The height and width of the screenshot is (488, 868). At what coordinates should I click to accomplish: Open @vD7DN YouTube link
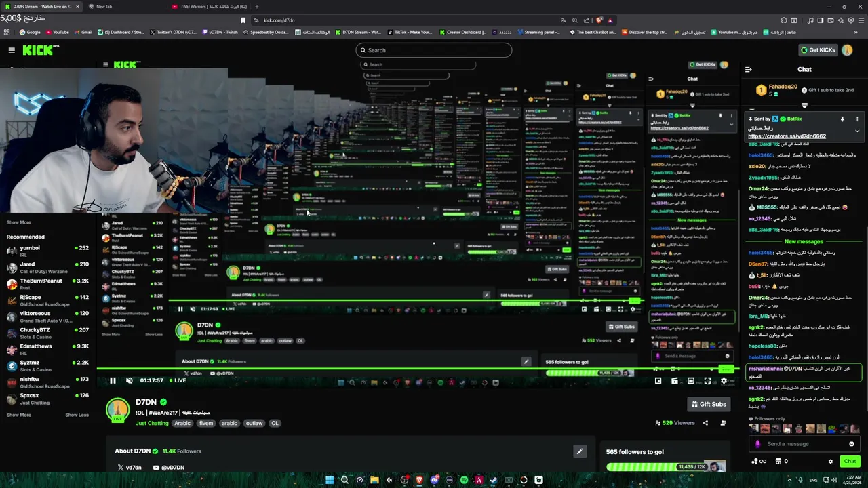click(x=169, y=468)
